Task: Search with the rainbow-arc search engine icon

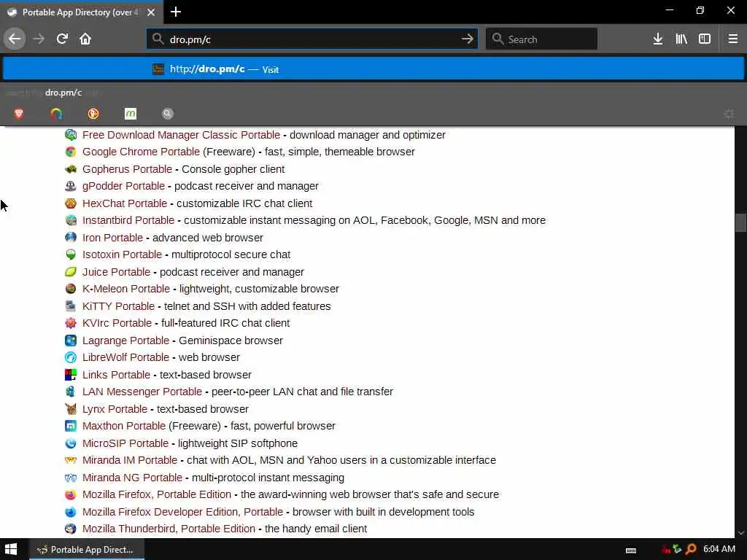Action: click(x=56, y=113)
